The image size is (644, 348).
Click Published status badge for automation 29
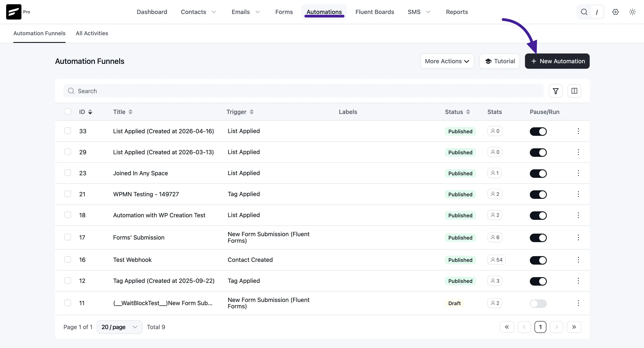(x=460, y=152)
